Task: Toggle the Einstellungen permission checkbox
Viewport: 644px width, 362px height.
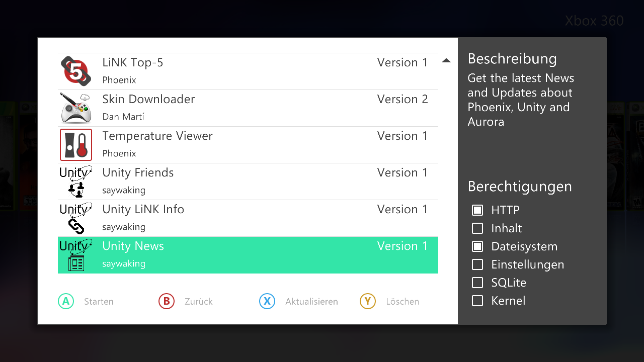Action: point(477,264)
